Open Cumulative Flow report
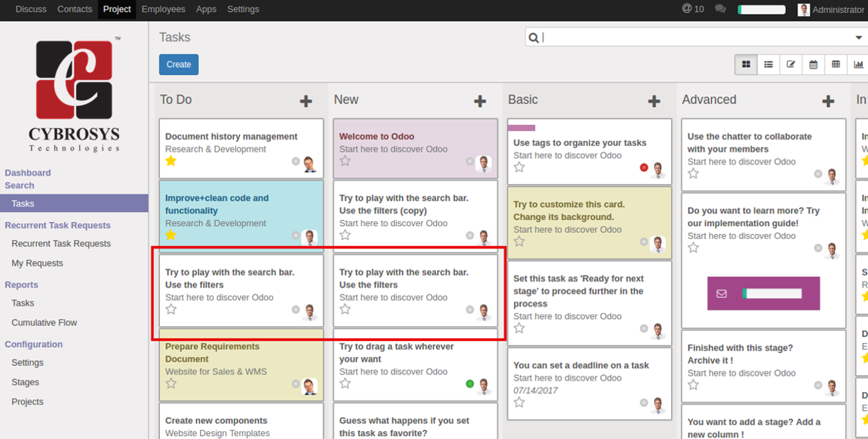868x439 pixels. pos(44,323)
